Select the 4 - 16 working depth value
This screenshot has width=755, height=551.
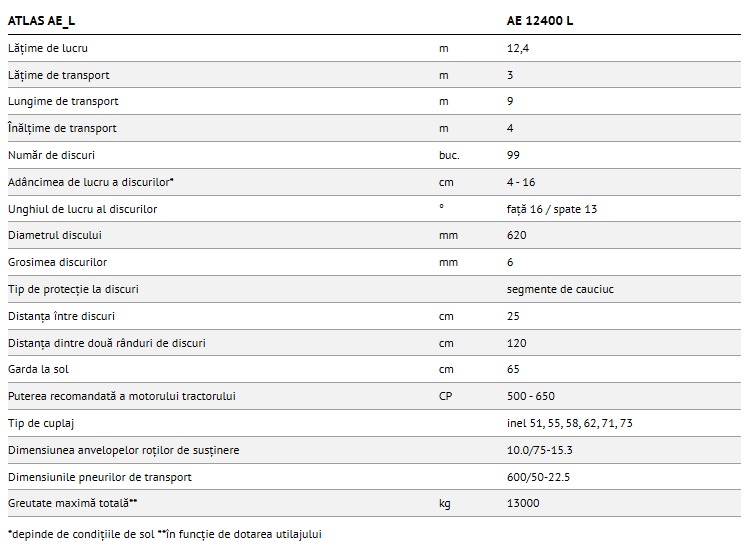(521, 182)
